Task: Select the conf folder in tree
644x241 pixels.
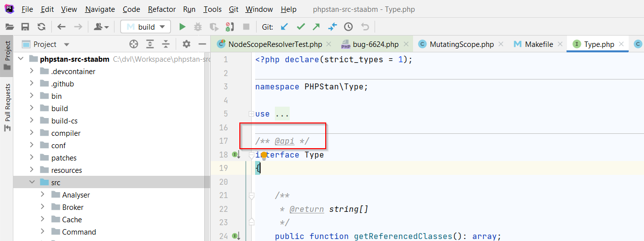Action: tap(58, 145)
